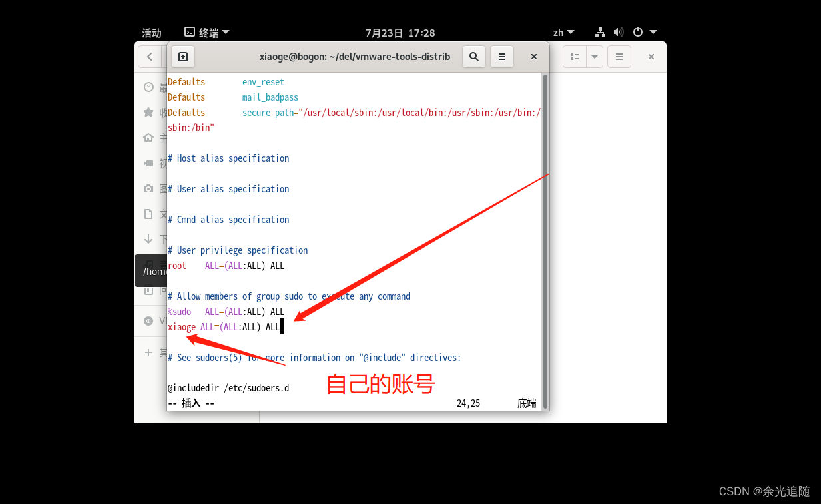Toggle the list view mode in file manager
This screenshot has width=821, height=504.
(574, 57)
